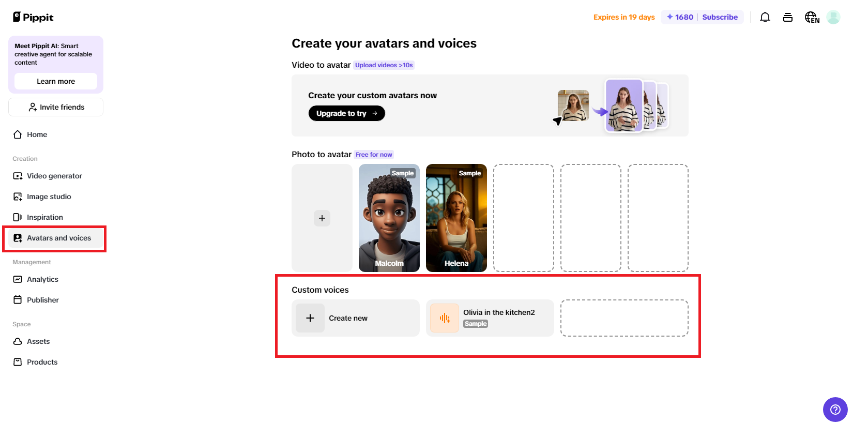Viewport: 868px width, 438px height.
Task: Create a new custom voice
Action: pyautogui.click(x=355, y=318)
